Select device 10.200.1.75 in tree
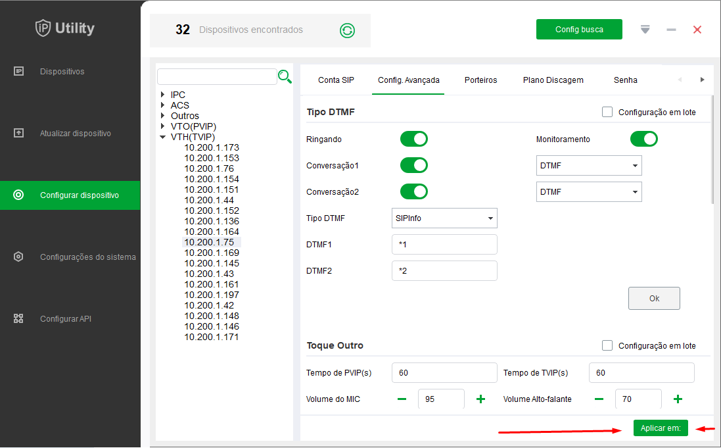Screen dimensions: 721x448 click(x=210, y=242)
